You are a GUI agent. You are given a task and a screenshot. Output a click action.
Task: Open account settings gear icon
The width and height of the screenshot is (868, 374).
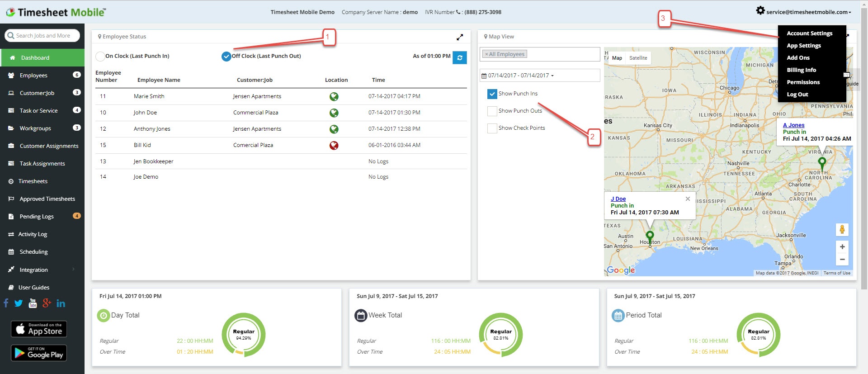tap(760, 10)
